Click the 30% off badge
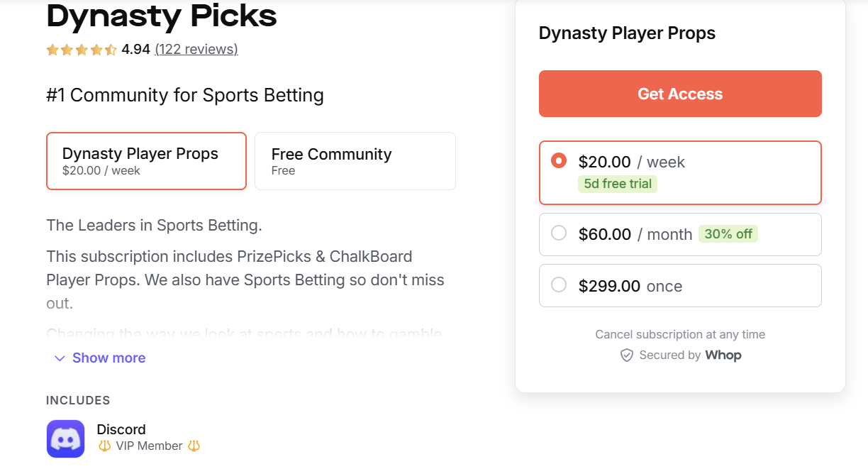The height and width of the screenshot is (469, 868). point(728,233)
